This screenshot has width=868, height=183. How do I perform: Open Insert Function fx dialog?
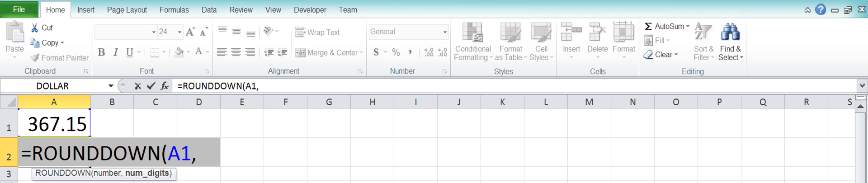(x=165, y=86)
